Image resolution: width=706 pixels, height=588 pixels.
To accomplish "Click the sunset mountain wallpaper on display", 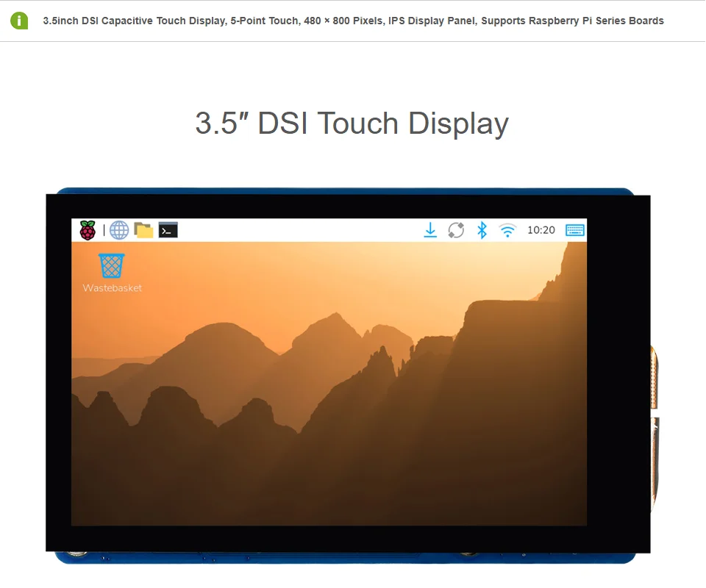I will pyautogui.click(x=329, y=384).
